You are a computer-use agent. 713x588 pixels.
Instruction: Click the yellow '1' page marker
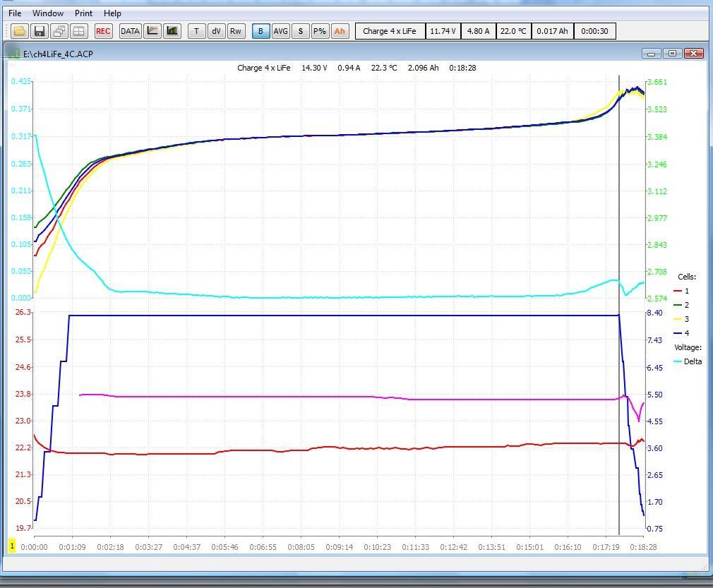[x=12, y=546]
